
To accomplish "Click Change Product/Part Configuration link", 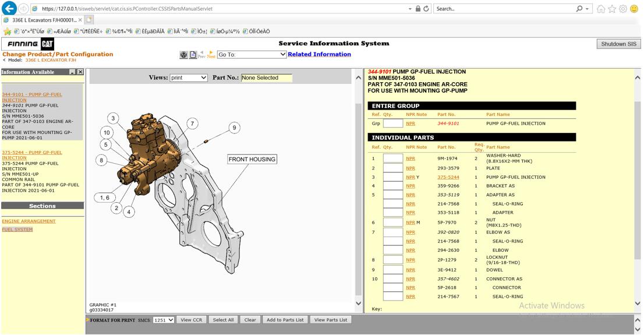I will (x=58, y=54).
